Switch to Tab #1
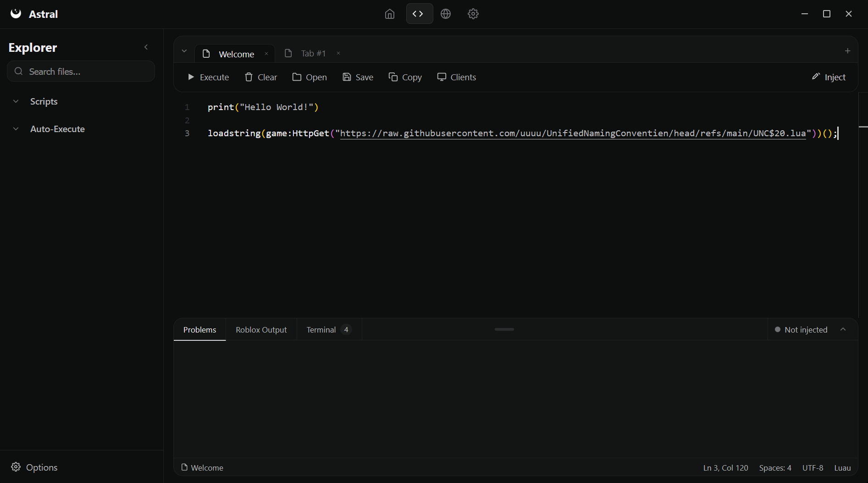Image resolution: width=868 pixels, height=483 pixels. (x=313, y=54)
